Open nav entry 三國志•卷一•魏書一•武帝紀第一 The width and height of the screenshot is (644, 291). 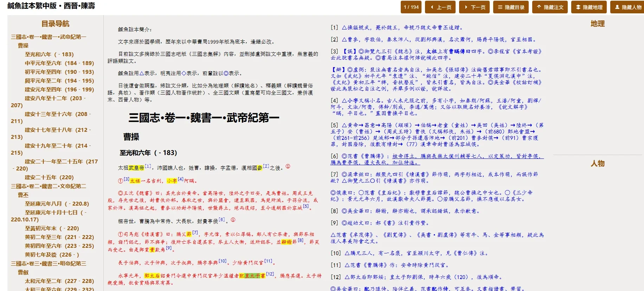[x=49, y=37]
